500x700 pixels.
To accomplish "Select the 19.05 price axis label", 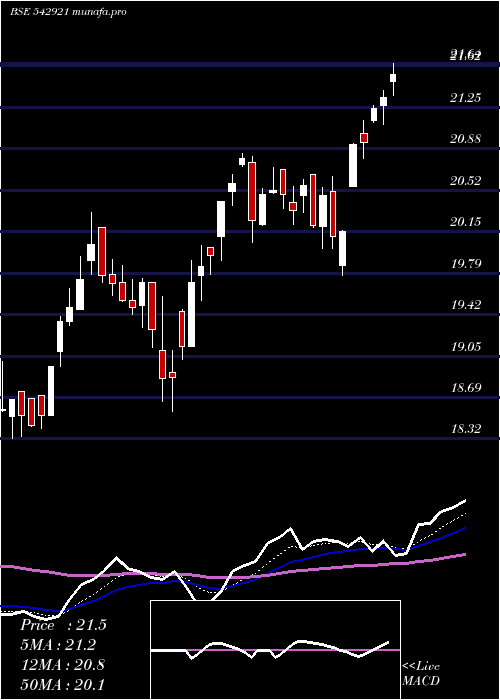I will click(x=466, y=346).
